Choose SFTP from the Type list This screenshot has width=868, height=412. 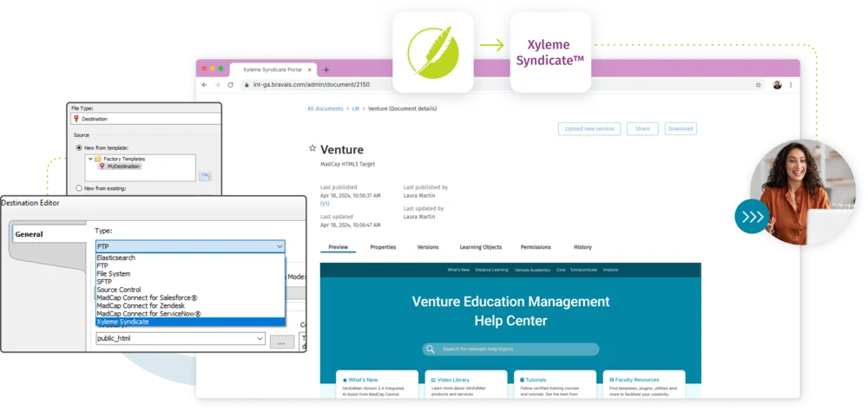[x=190, y=282]
